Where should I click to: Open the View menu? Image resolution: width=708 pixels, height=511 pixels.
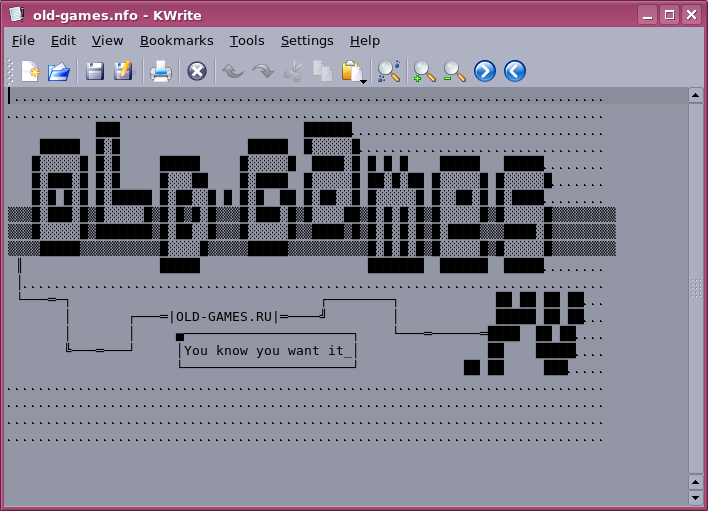coord(107,41)
